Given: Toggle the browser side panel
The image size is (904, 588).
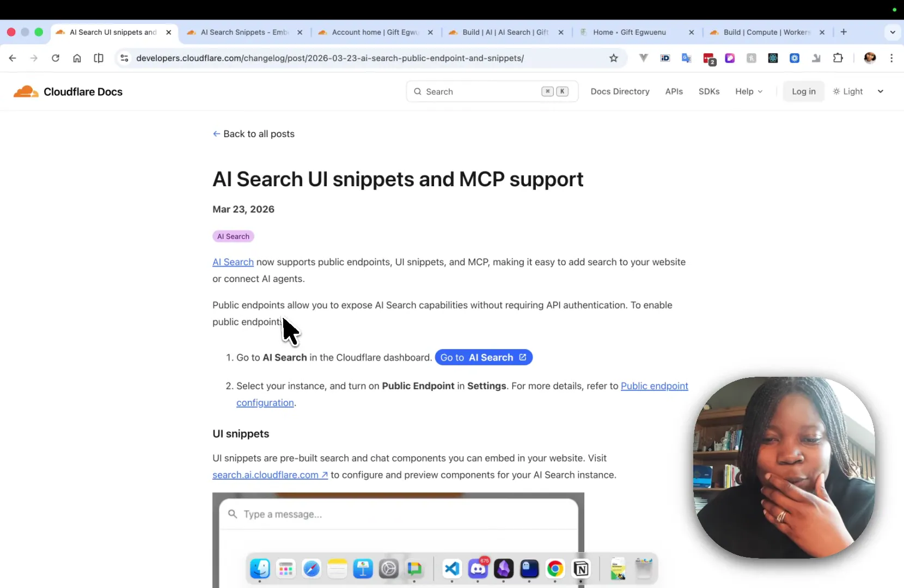Looking at the screenshot, I should point(99,58).
